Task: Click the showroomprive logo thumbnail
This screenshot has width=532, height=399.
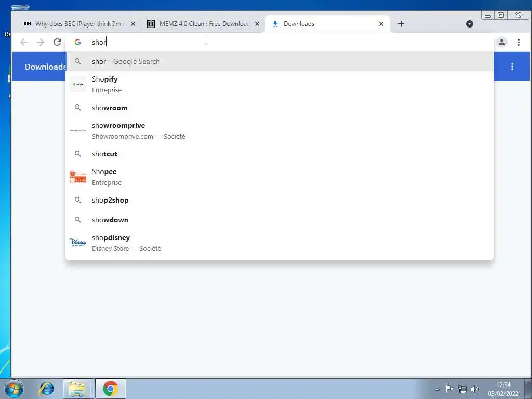Action: [x=78, y=130]
